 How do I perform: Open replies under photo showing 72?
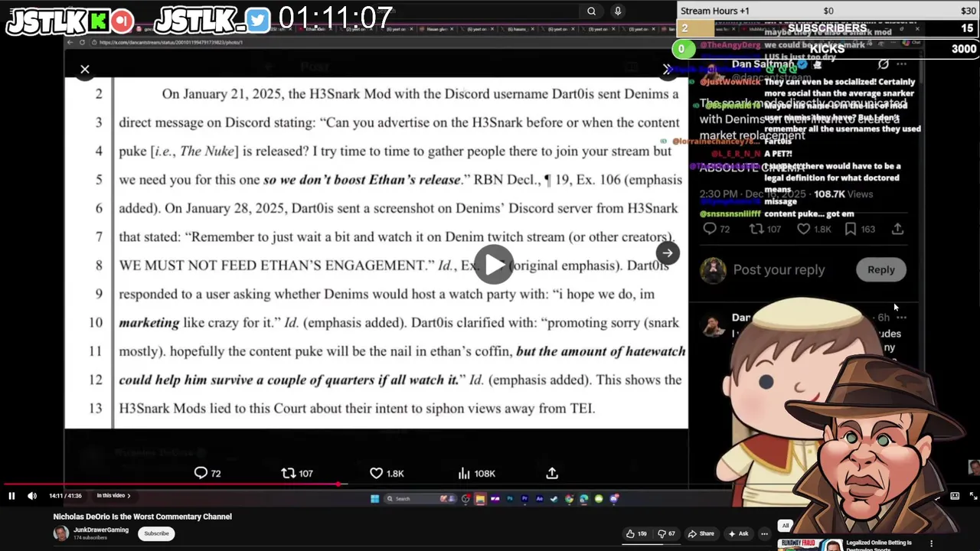point(207,473)
